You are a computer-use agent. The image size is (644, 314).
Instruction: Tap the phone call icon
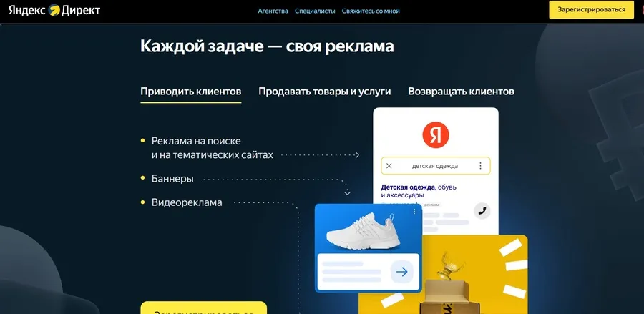[x=482, y=210]
